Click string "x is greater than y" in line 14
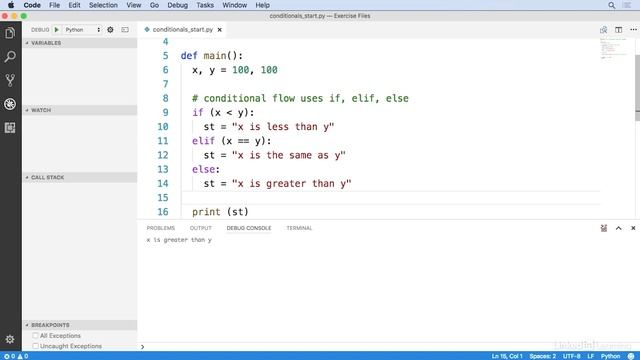Image resolution: width=640 pixels, height=360 pixels. 291,184
